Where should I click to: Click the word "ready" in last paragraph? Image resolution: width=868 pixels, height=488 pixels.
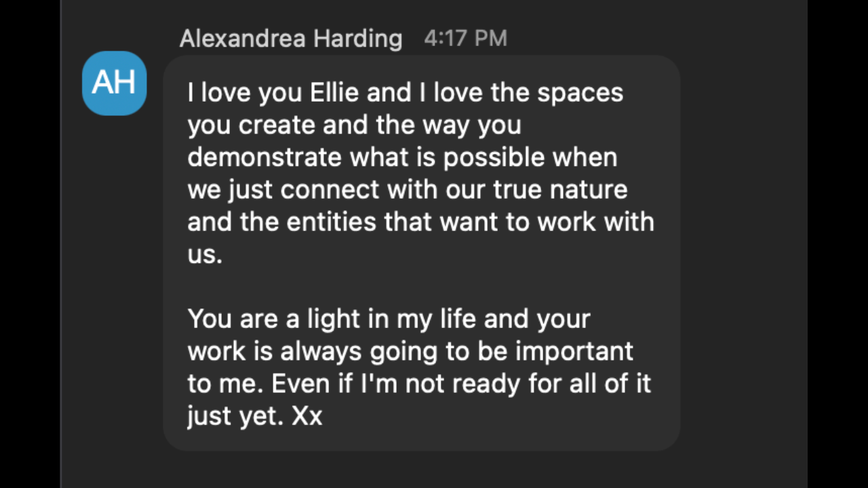[482, 384]
